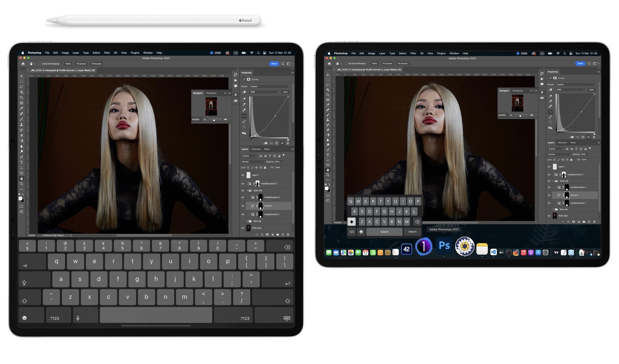Hide Layer 1 on the left iPad
The width and height of the screenshot is (619, 364).
243,175
